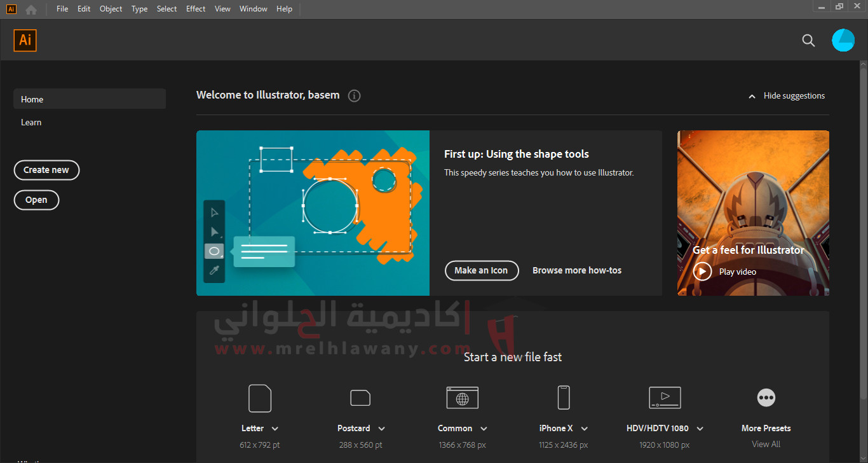Open the HDV/HDTV 1080 dropdown arrow
The width and height of the screenshot is (868, 463).
point(700,429)
